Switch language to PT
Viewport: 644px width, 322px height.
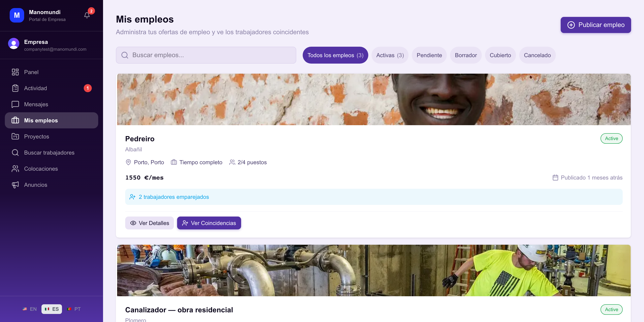pos(74,309)
